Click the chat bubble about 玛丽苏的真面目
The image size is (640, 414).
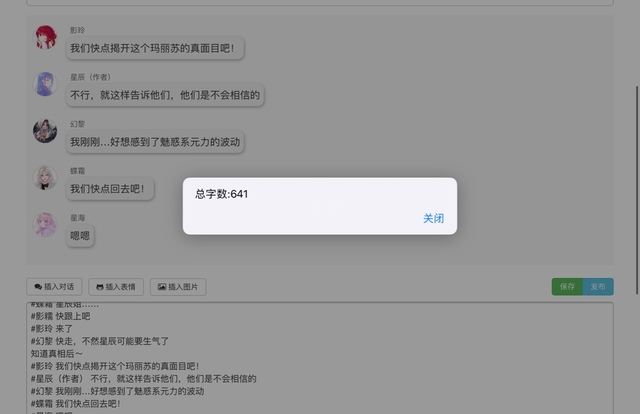(x=156, y=48)
